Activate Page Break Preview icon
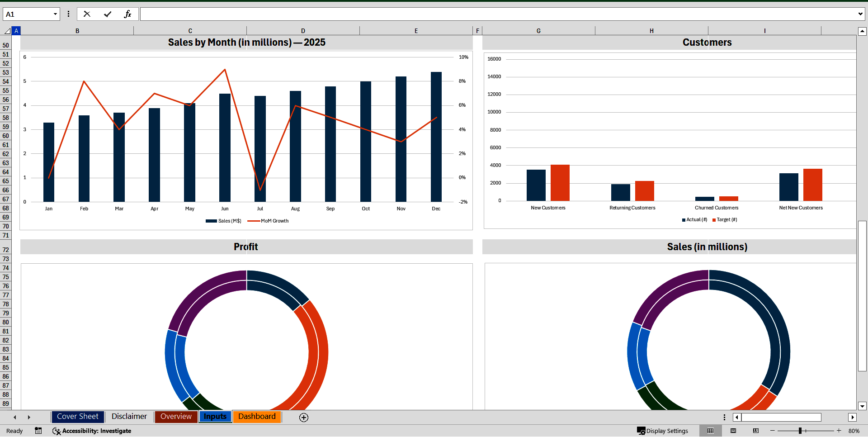This screenshot has height=437, width=868. point(755,431)
